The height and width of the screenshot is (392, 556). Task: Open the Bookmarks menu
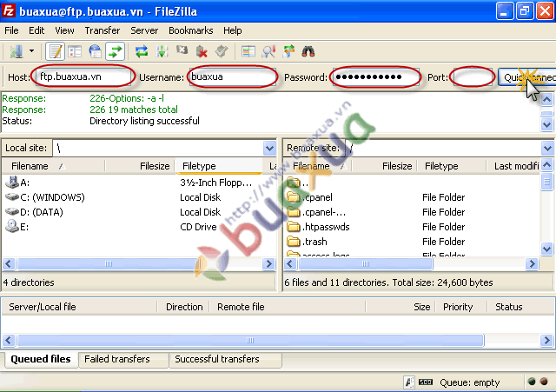click(191, 30)
